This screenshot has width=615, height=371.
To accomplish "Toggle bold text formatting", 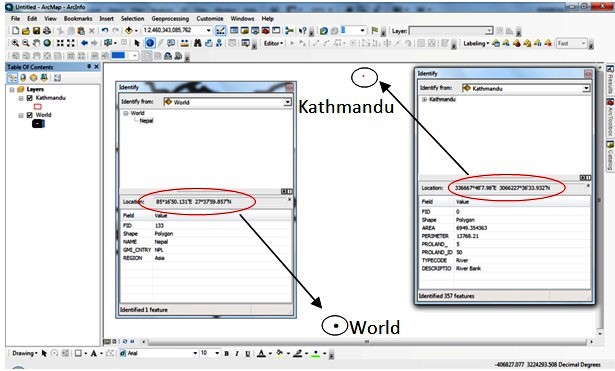I will 226,354.
